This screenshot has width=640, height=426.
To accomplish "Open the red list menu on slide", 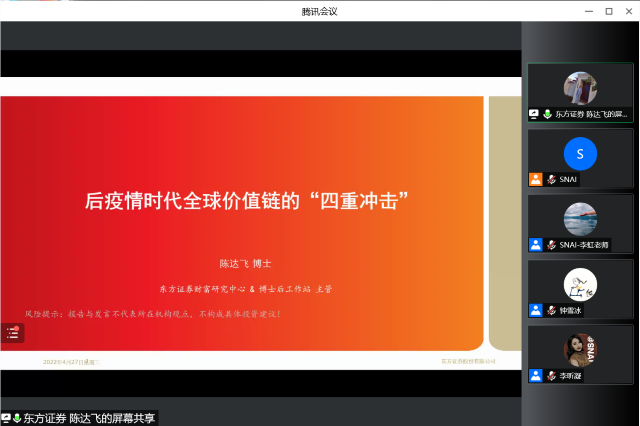I will tap(12, 333).
